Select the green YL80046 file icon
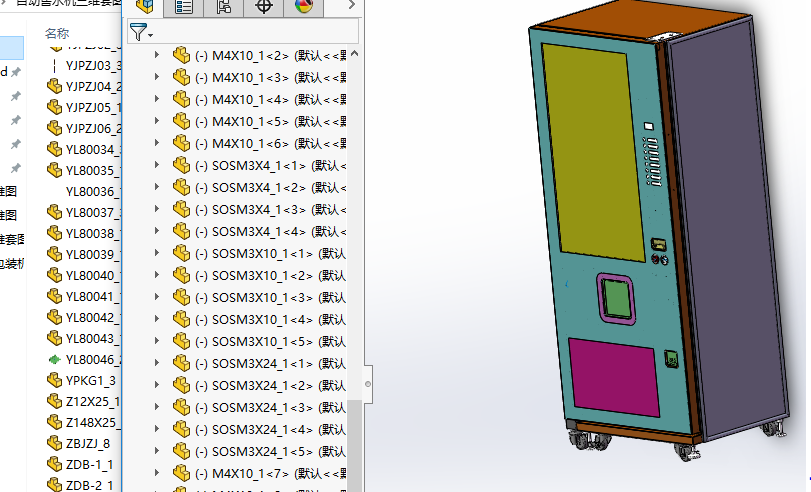Viewport: 811px width, 492px height. [x=54, y=360]
